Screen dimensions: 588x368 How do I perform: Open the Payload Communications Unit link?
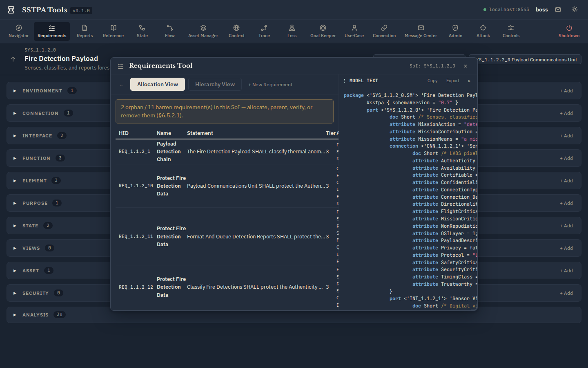[525, 60]
